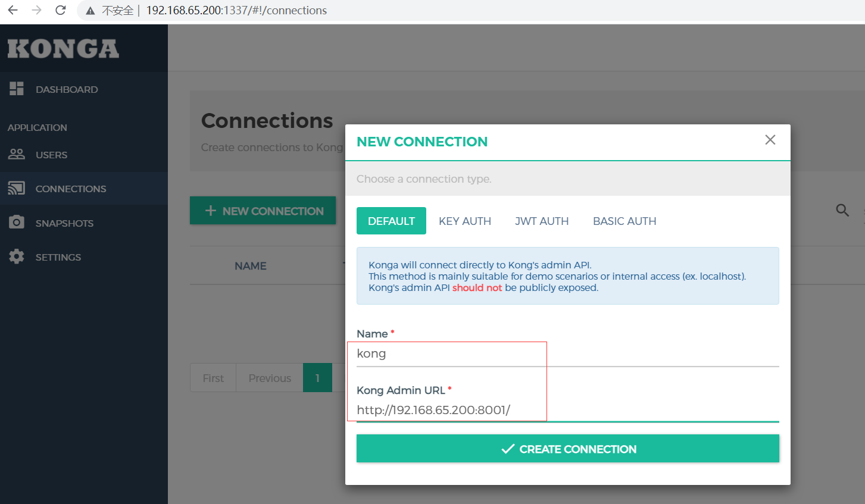865x504 pixels.
Task: Click the browser back arrow
Action: pyautogui.click(x=13, y=10)
